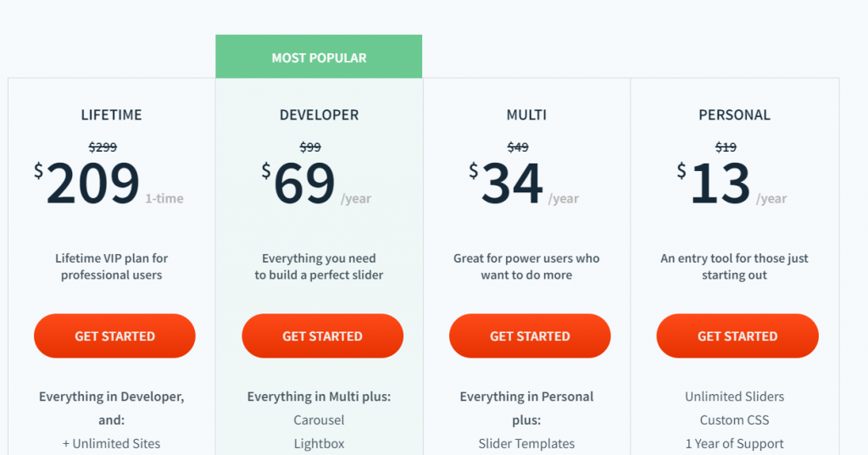The image size is (868, 455).
Task: Click Get Started under Multi plan
Action: 530,336
